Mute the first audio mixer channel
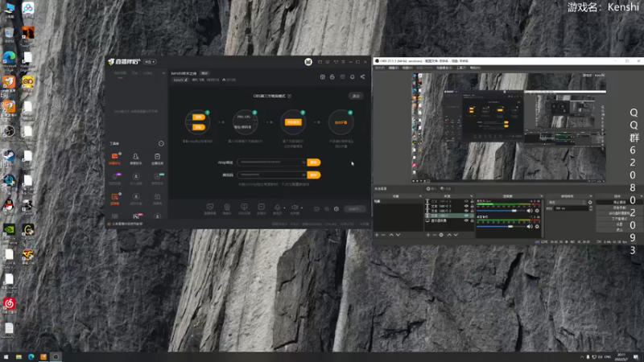Image resolution: width=644 pixels, height=362 pixels. (x=530, y=211)
